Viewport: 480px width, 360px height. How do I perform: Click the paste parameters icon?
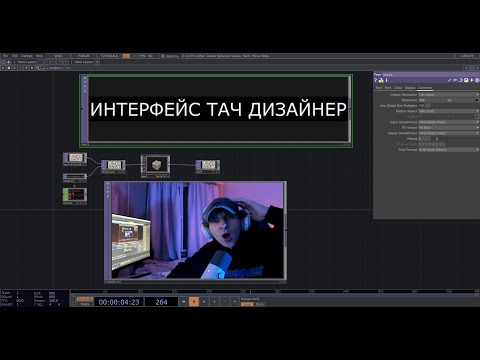(466, 80)
